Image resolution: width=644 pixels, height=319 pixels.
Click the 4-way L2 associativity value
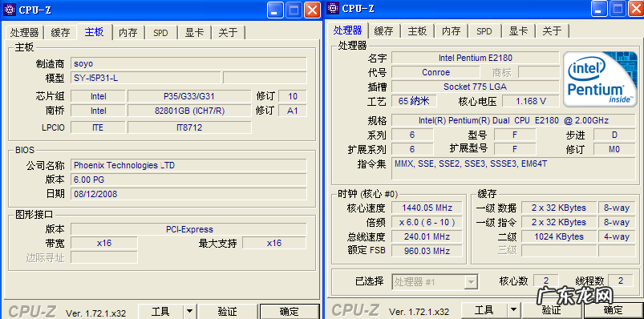point(617,236)
